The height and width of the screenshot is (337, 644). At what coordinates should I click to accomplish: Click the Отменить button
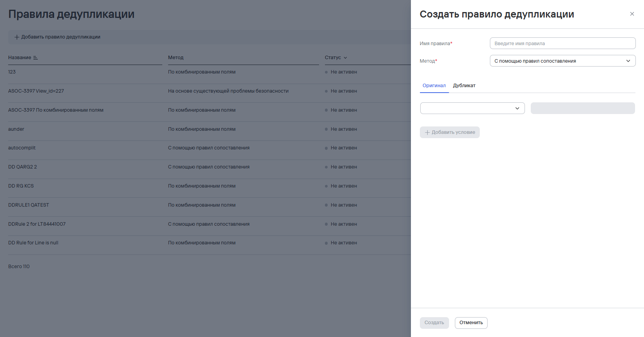[x=471, y=323]
